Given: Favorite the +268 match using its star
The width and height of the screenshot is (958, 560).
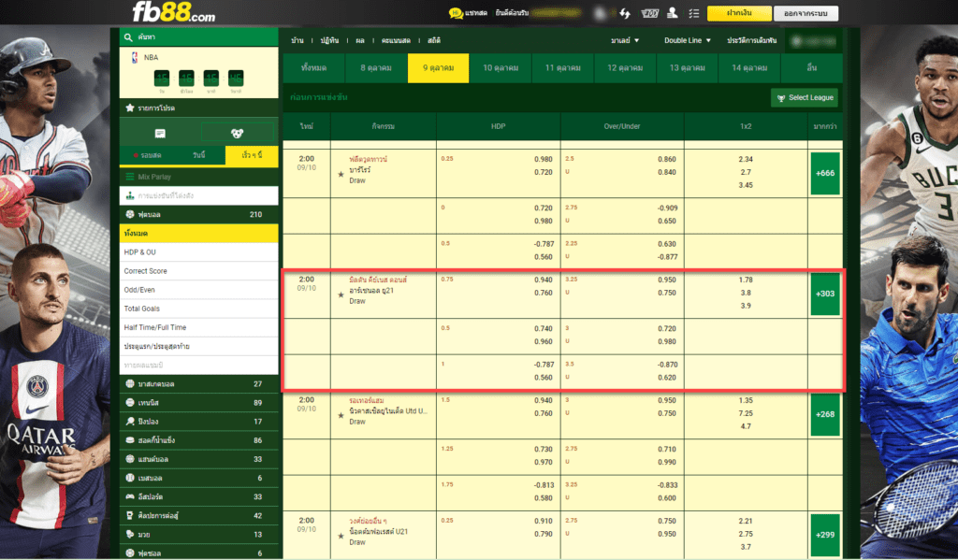Looking at the screenshot, I should [x=341, y=415].
